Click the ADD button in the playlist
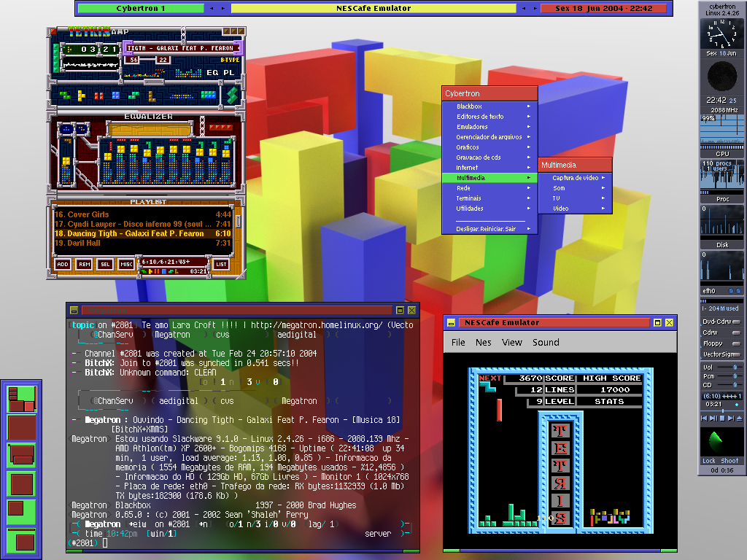 coord(63,264)
